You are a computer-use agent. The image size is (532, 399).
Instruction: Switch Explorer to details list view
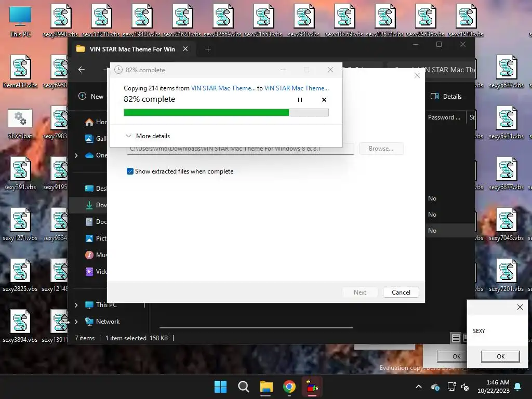click(x=456, y=338)
